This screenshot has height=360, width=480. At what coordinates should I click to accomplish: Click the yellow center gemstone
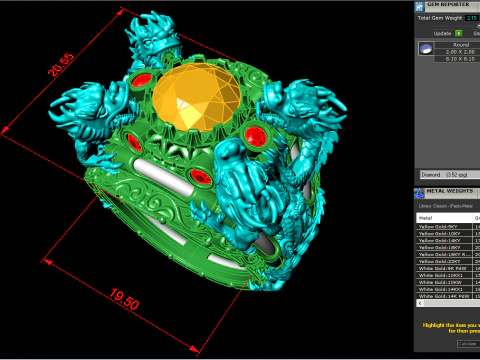tap(197, 97)
